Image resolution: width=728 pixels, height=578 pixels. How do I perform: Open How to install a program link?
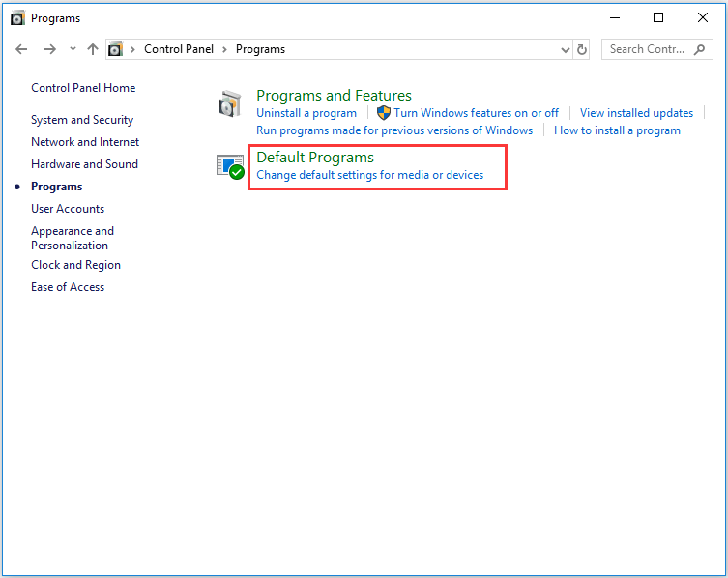click(x=617, y=130)
